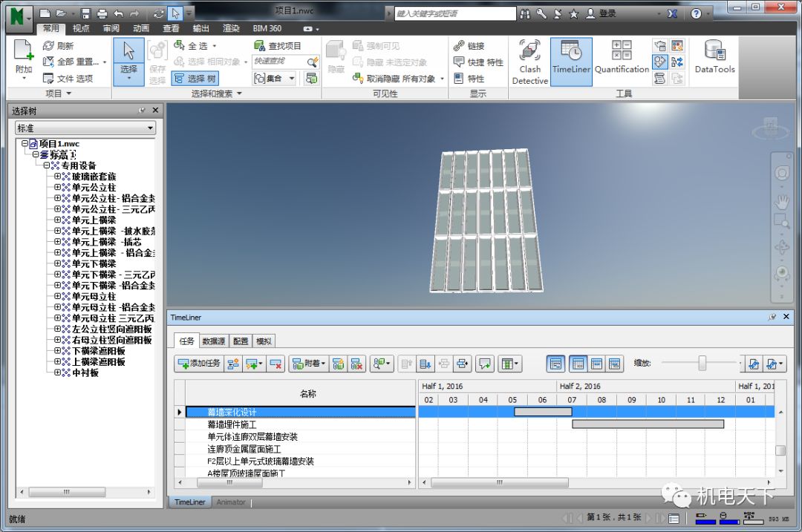Image resolution: width=802 pixels, height=532 pixels.
Task: Run quick find magnifier icon
Action: pyautogui.click(x=312, y=62)
